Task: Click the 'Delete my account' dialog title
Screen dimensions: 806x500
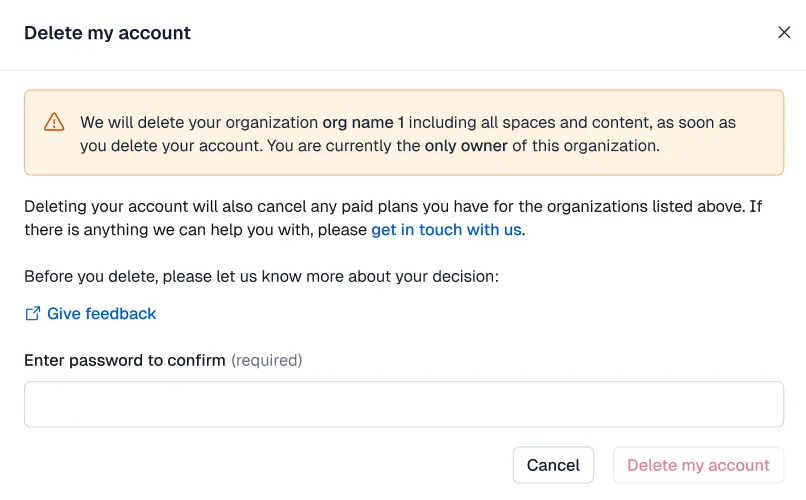Action: pos(107,33)
